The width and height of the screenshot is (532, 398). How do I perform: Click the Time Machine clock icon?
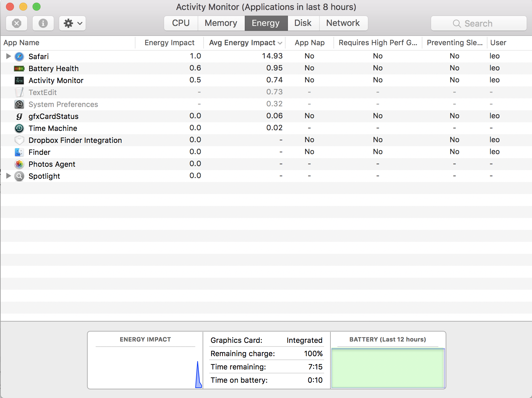click(x=19, y=128)
